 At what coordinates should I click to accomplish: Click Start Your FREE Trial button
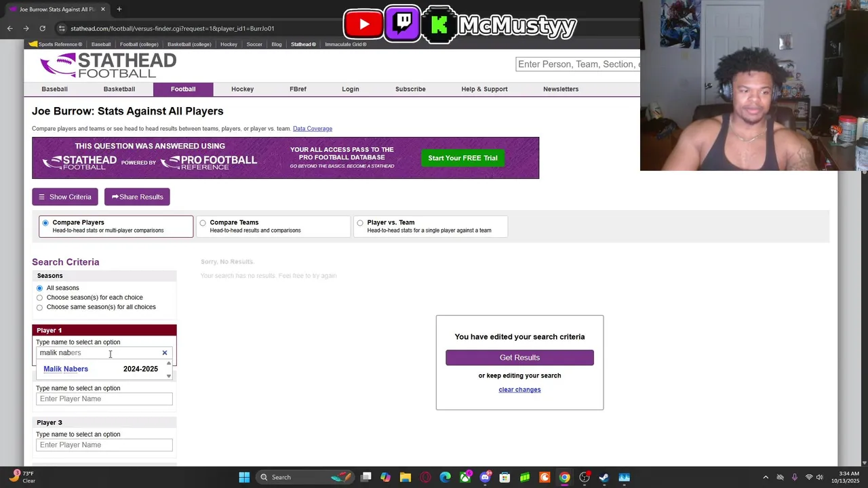pos(462,158)
